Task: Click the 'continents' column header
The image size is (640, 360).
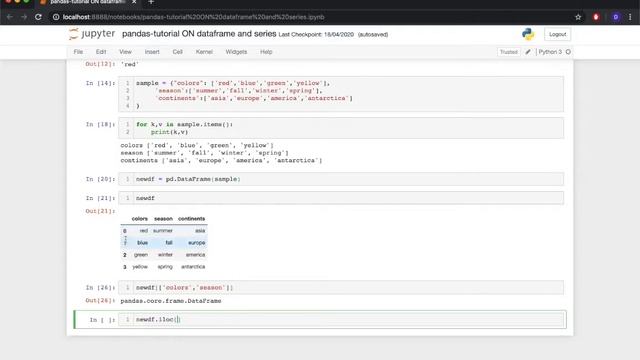Action: point(191,219)
